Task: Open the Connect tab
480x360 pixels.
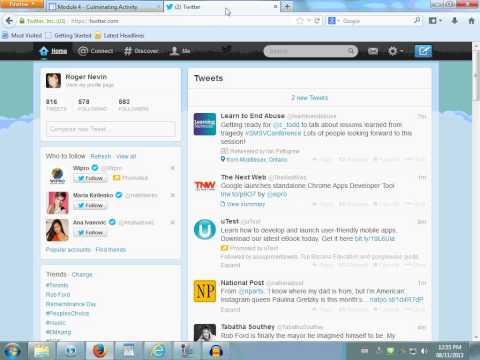Action: pyautogui.click(x=96, y=51)
